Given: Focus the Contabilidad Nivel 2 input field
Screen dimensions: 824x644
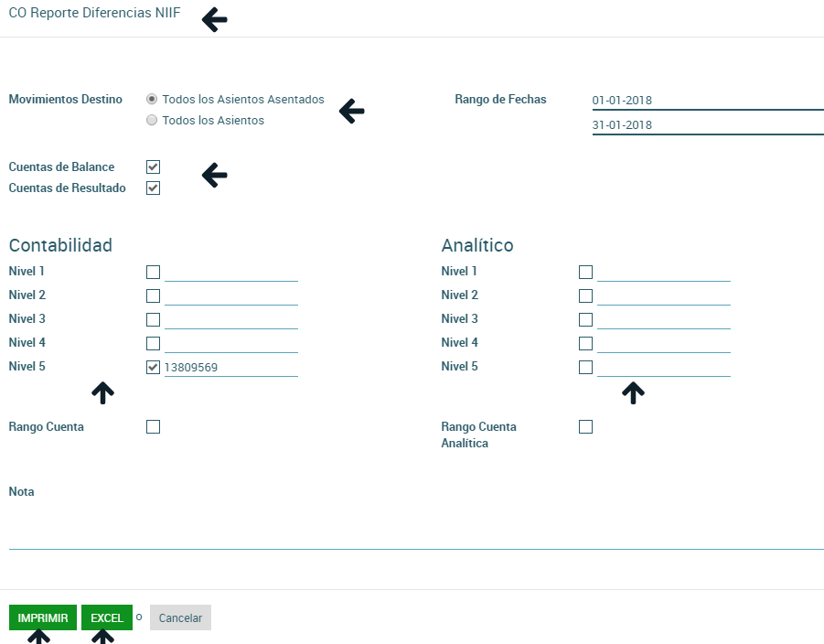Looking at the screenshot, I should tap(230, 295).
